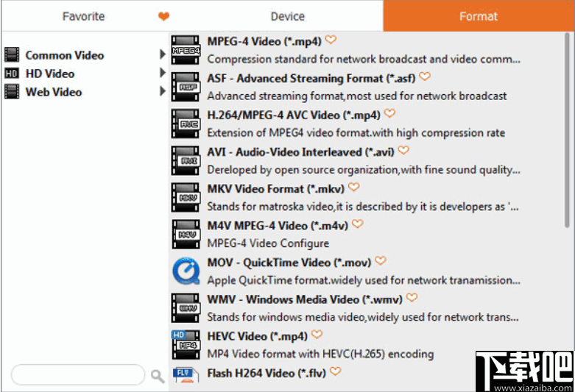The width and height of the screenshot is (575, 392).
Task: Choose MPEG-4 Video (*.mp4) title
Action: [x=264, y=41]
